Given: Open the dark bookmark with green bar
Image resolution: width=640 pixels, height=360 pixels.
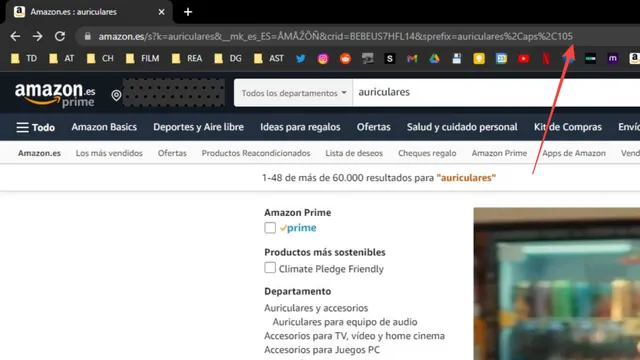Looking at the screenshot, I should 590,58.
